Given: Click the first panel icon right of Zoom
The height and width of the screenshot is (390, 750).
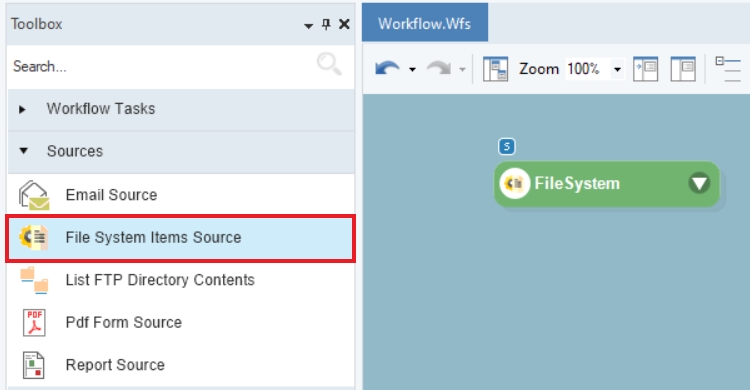Looking at the screenshot, I should pos(645,69).
